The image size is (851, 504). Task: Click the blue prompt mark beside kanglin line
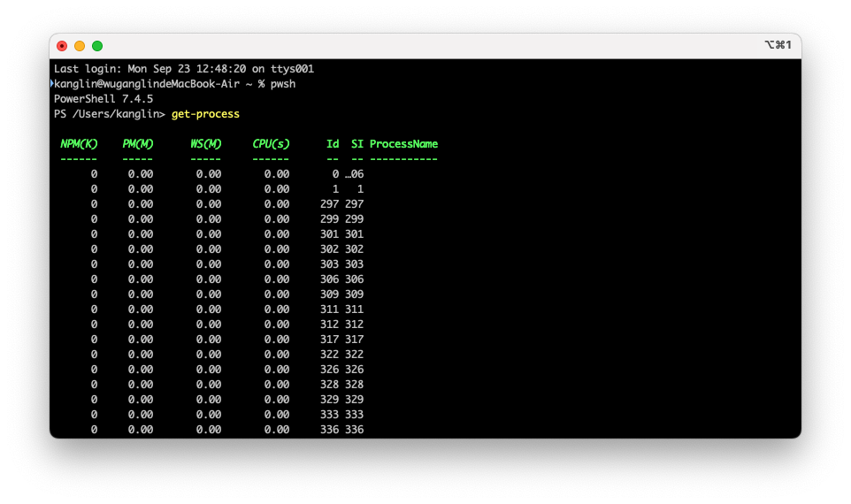[x=51, y=83]
